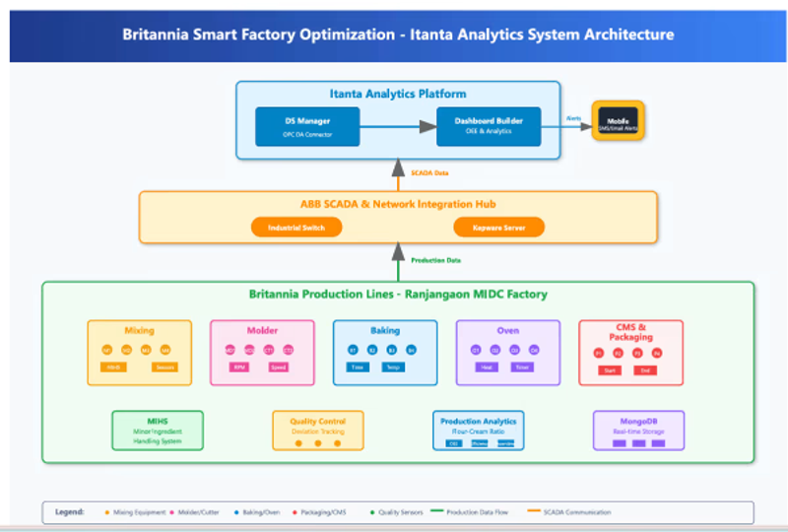Click the Production Data Flow legend entry

click(x=470, y=512)
